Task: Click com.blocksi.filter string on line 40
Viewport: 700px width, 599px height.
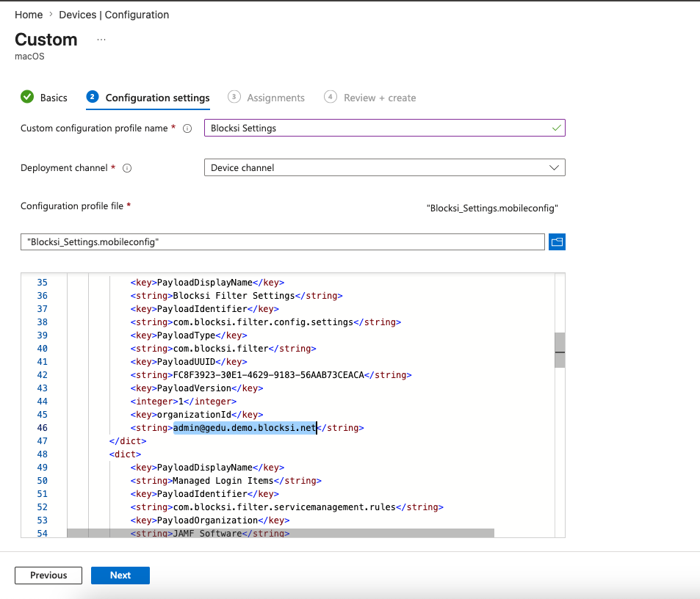Action: 221,349
